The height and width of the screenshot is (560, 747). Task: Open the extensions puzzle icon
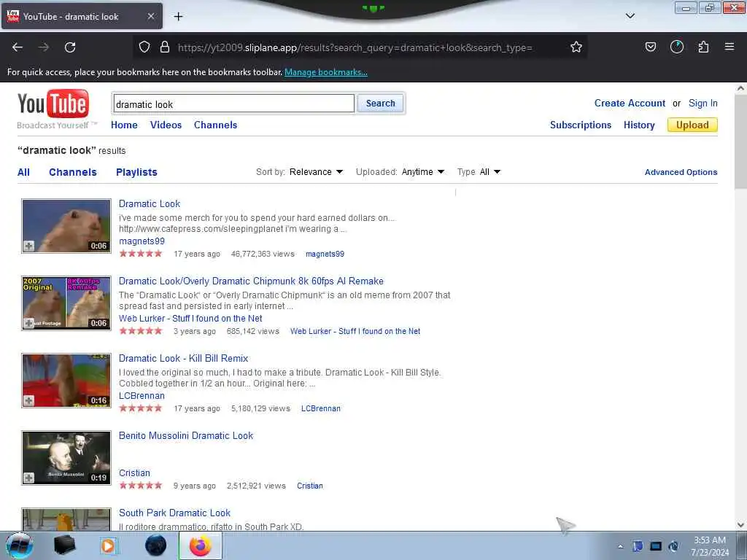703,47
